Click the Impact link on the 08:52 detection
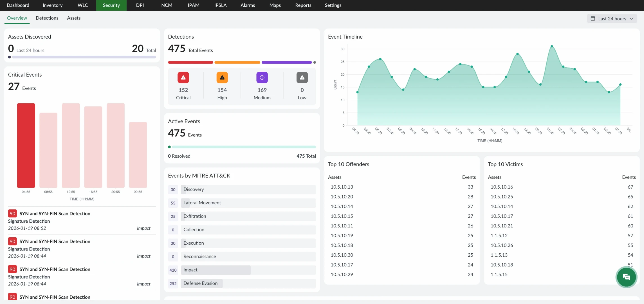Image resolution: width=644 pixels, height=304 pixels. point(143,228)
